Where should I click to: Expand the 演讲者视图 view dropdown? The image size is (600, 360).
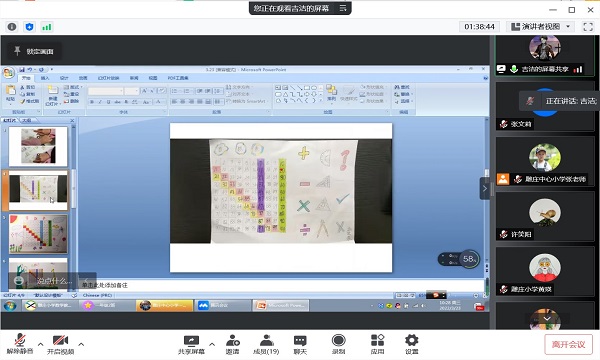540,27
